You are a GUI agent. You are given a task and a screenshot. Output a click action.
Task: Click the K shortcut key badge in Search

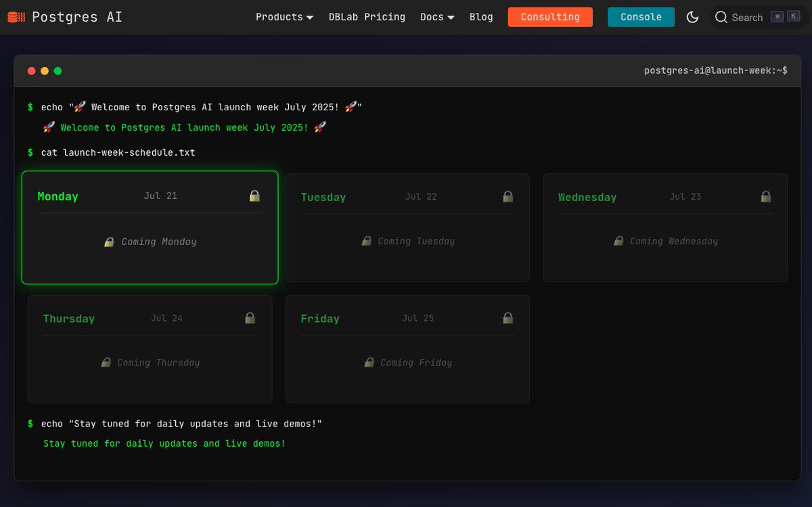coord(793,17)
